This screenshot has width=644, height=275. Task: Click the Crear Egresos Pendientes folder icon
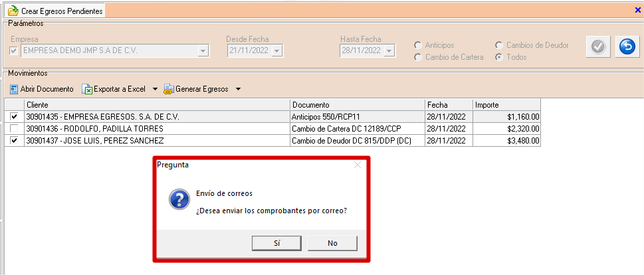point(13,11)
